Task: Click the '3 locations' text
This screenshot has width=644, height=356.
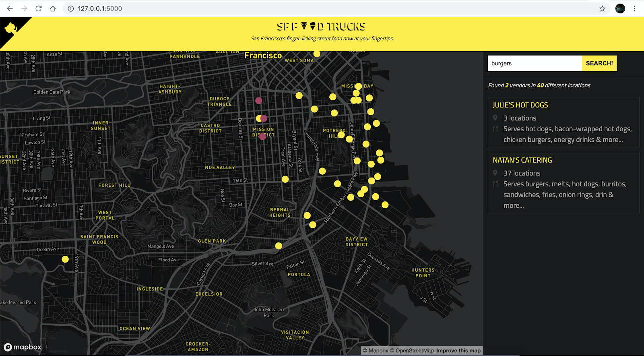Action: (520, 118)
